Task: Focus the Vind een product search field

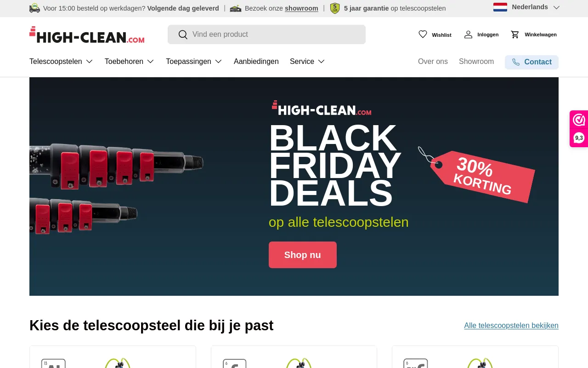Action: click(266, 34)
